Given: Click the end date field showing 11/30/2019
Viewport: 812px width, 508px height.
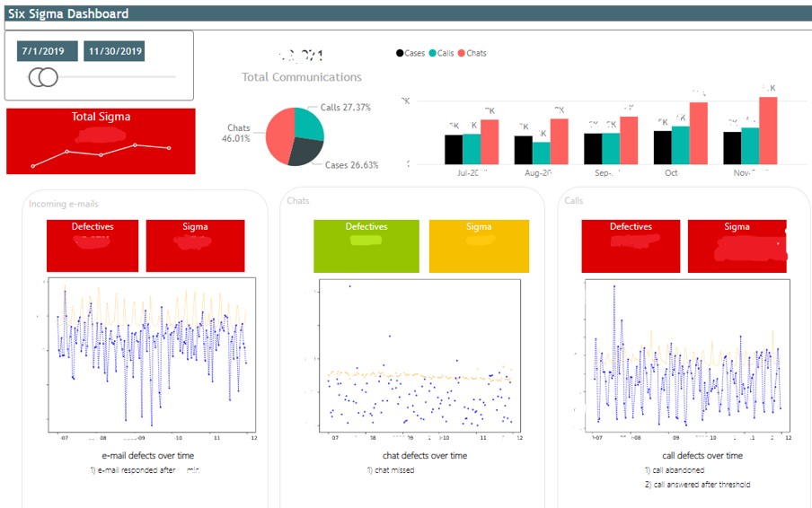Looking at the screenshot, I should 114,51.
